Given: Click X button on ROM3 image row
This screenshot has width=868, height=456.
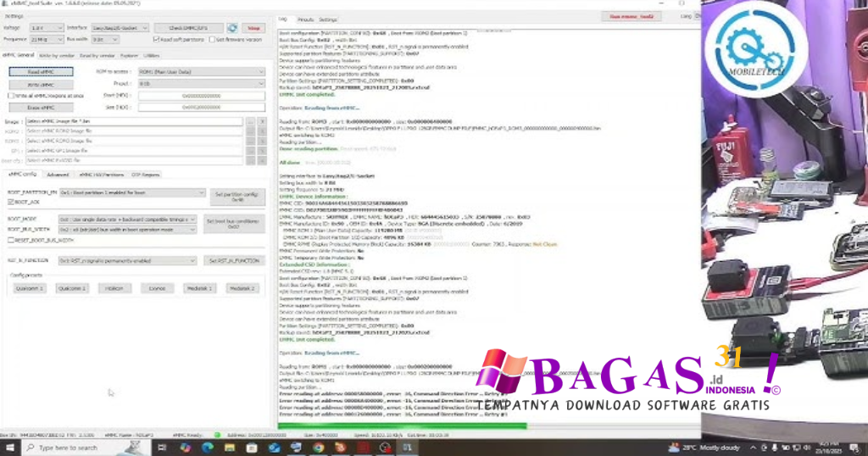Looking at the screenshot, I should coord(262,141).
